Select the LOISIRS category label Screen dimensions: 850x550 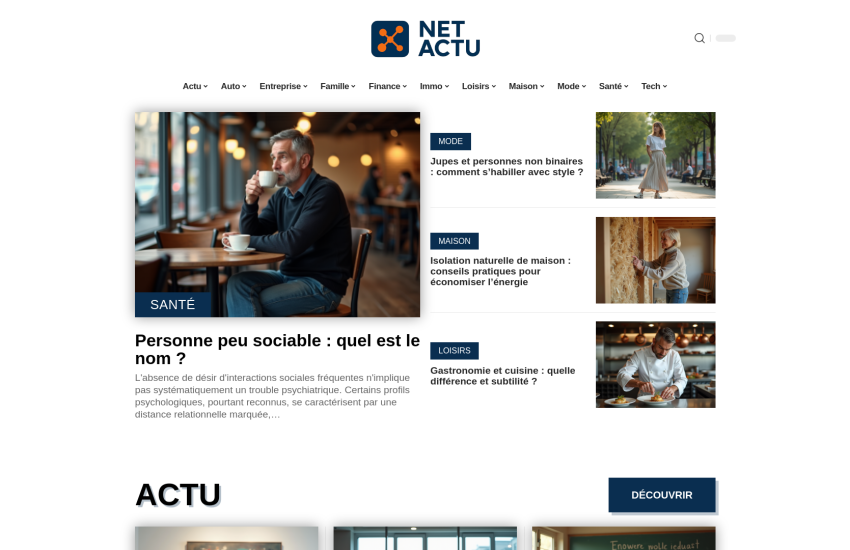click(x=454, y=351)
